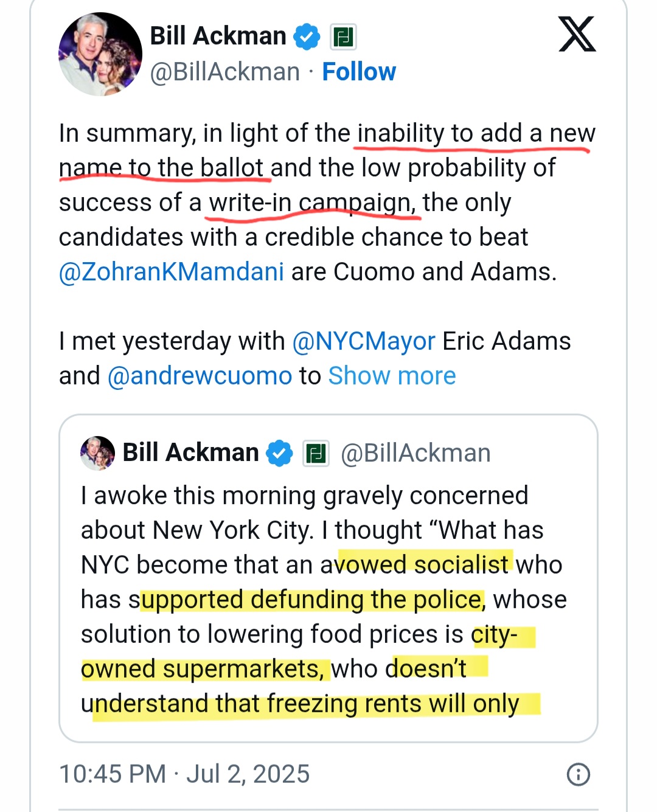
Task: Click the @BillAckman handle in the header
Action: [225, 72]
